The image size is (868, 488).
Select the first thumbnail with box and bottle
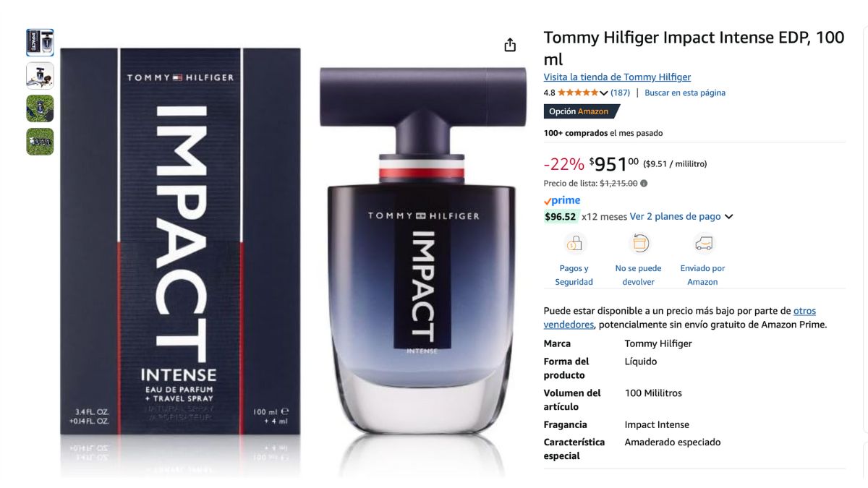click(x=40, y=43)
